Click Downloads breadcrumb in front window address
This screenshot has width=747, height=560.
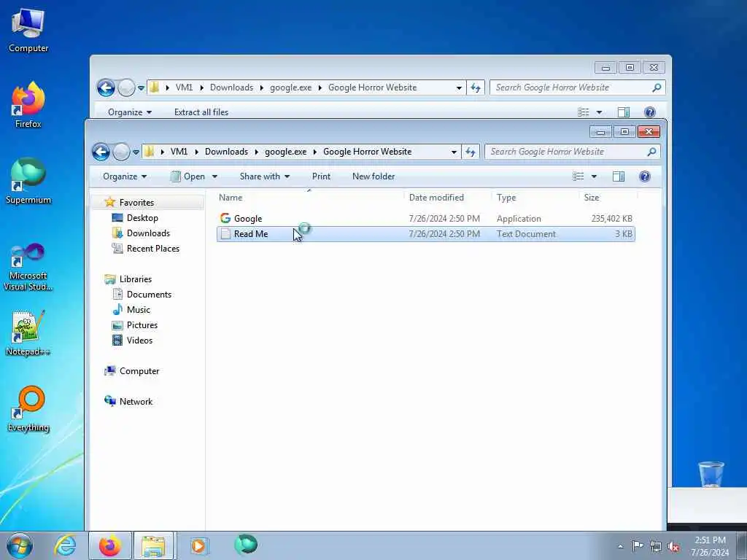(226, 152)
